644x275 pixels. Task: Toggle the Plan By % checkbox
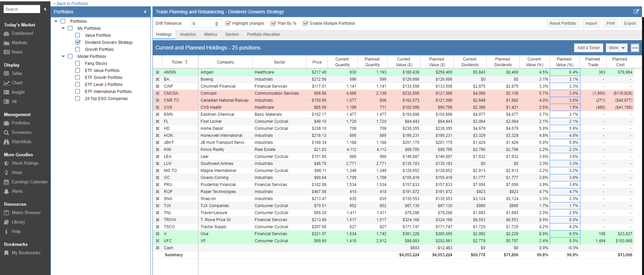click(x=274, y=23)
